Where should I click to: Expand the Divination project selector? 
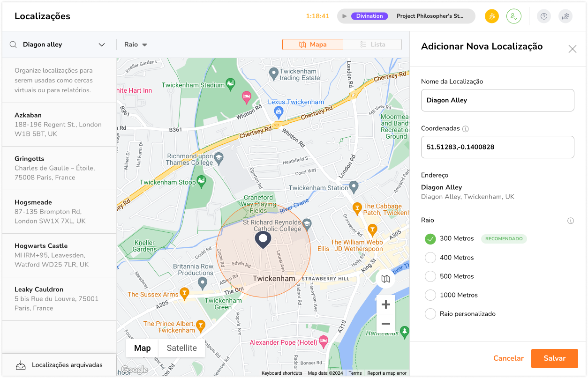pos(406,16)
